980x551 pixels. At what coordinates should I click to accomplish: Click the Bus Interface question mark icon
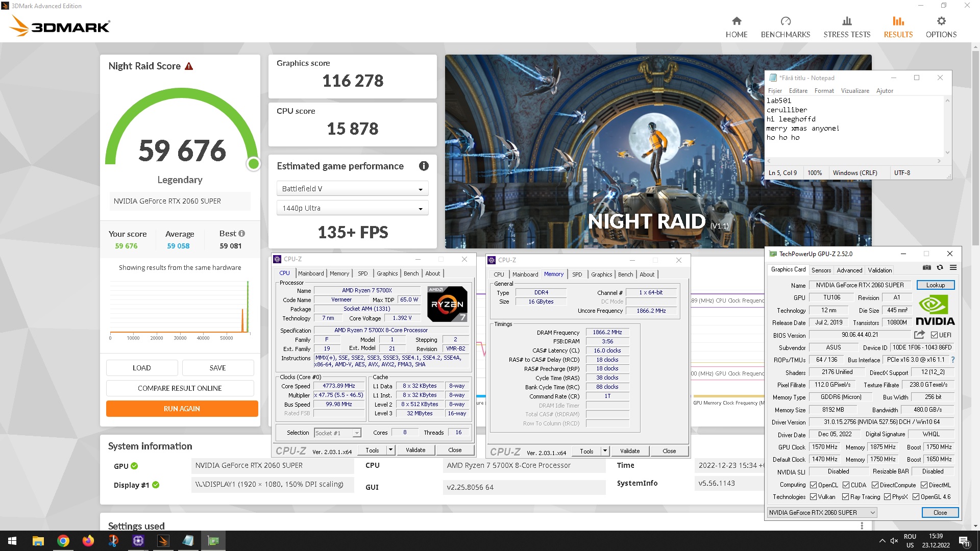click(952, 360)
